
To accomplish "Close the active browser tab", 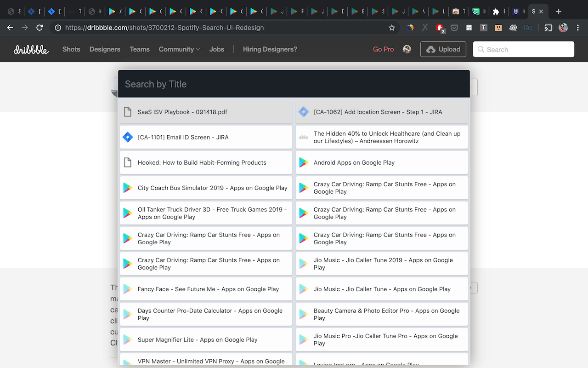I will pos(541,11).
